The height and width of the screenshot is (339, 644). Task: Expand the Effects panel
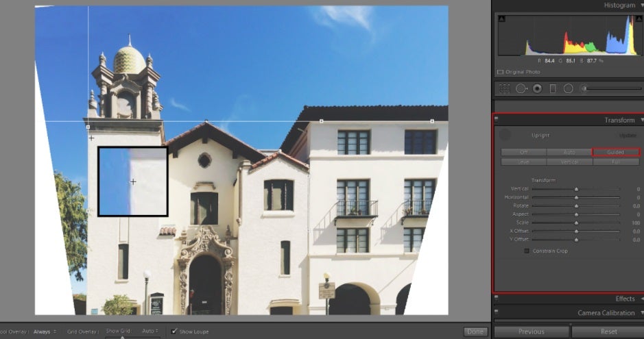(x=641, y=299)
